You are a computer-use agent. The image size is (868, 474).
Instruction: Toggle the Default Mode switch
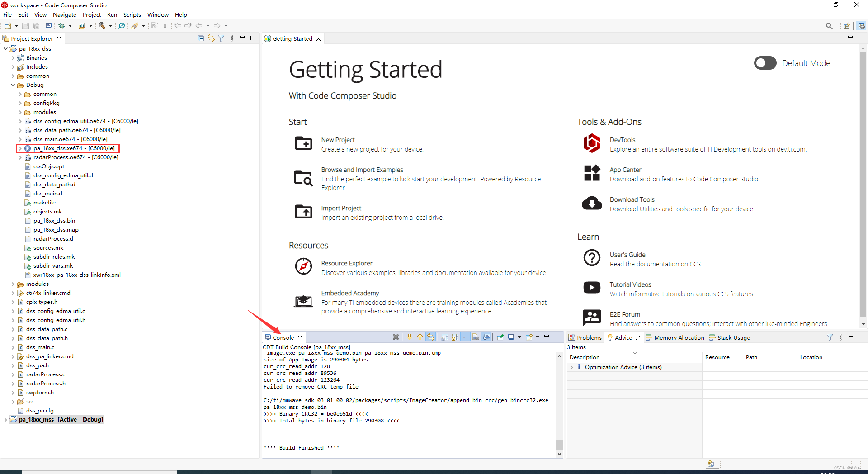point(765,63)
